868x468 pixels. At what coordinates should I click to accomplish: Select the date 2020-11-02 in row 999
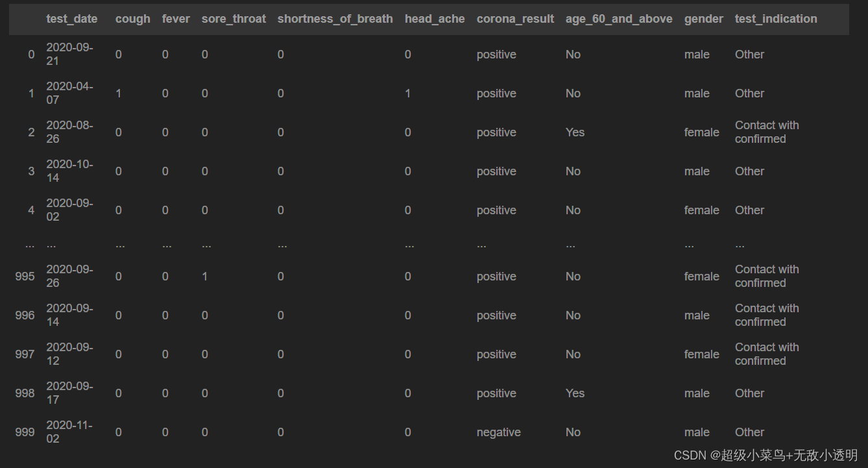[x=69, y=432]
